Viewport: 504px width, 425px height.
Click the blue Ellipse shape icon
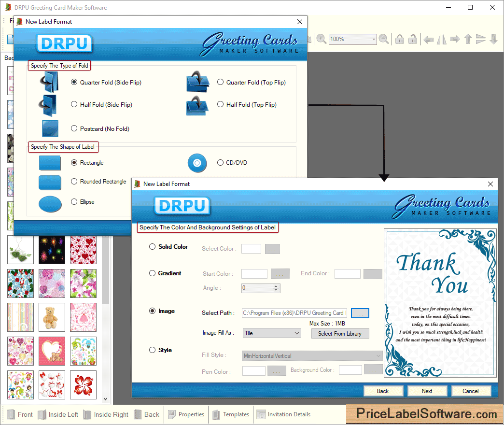coord(50,204)
